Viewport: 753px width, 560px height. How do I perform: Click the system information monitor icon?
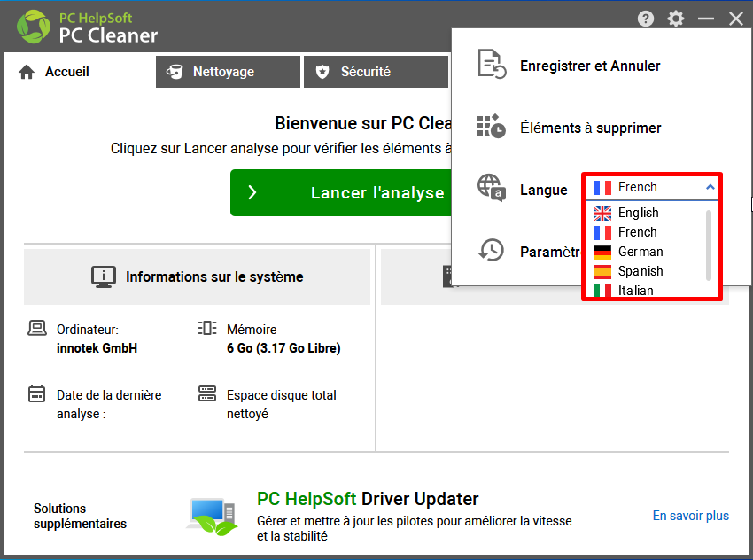tap(104, 276)
